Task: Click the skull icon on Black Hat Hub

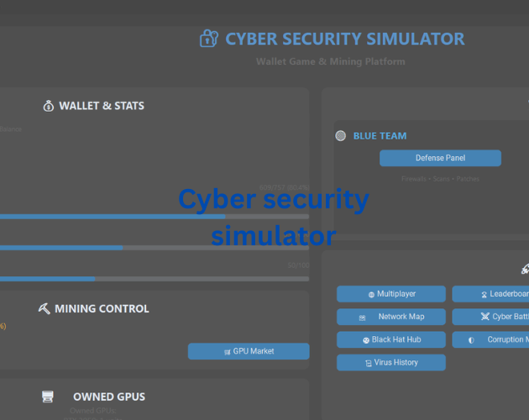Action: tap(366, 340)
